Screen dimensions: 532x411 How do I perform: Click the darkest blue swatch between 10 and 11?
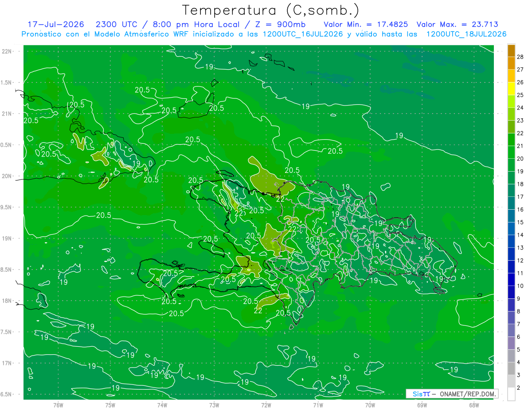coord(511,280)
